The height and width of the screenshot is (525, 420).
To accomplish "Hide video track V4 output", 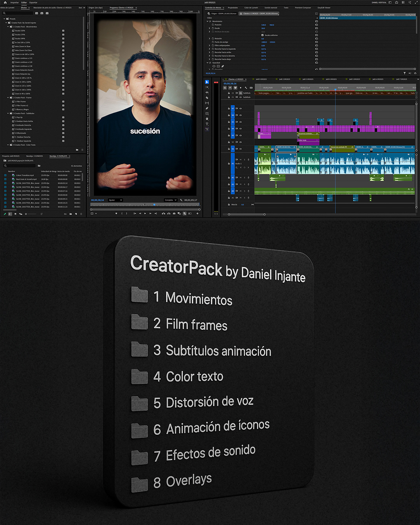I will (240, 128).
